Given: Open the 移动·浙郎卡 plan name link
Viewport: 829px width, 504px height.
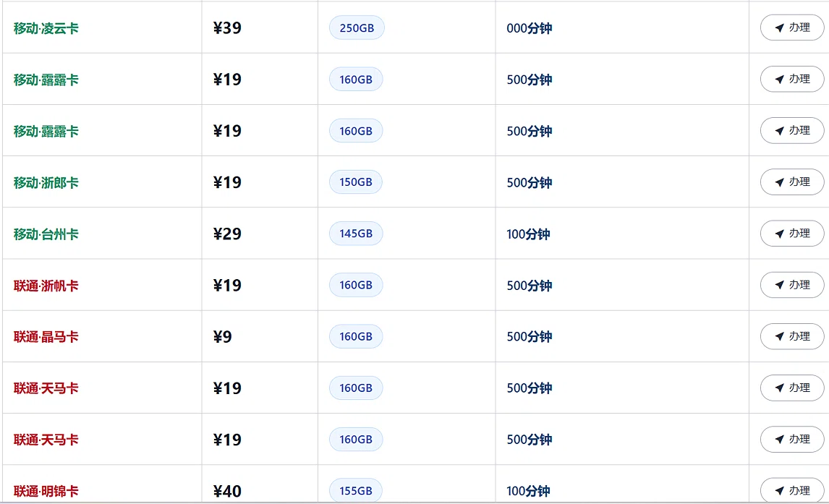Looking at the screenshot, I should tap(46, 183).
